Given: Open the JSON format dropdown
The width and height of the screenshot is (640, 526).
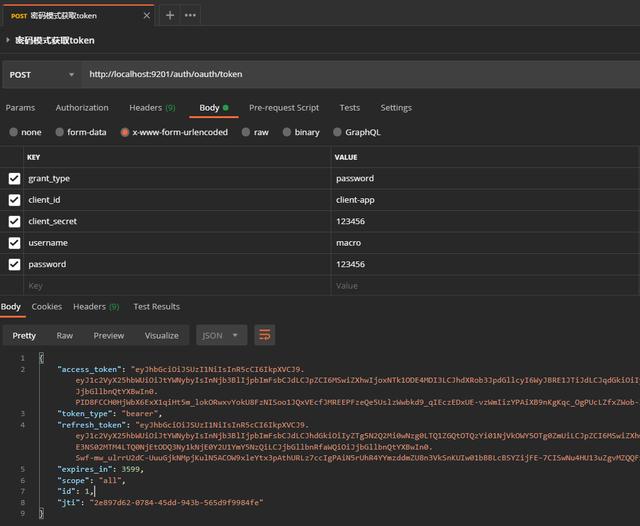Looking at the screenshot, I should coord(221,336).
